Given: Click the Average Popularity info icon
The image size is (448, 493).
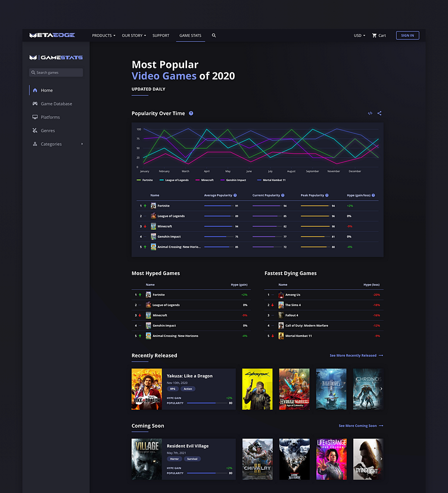Looking at the screenshot, I should point(235,195).
